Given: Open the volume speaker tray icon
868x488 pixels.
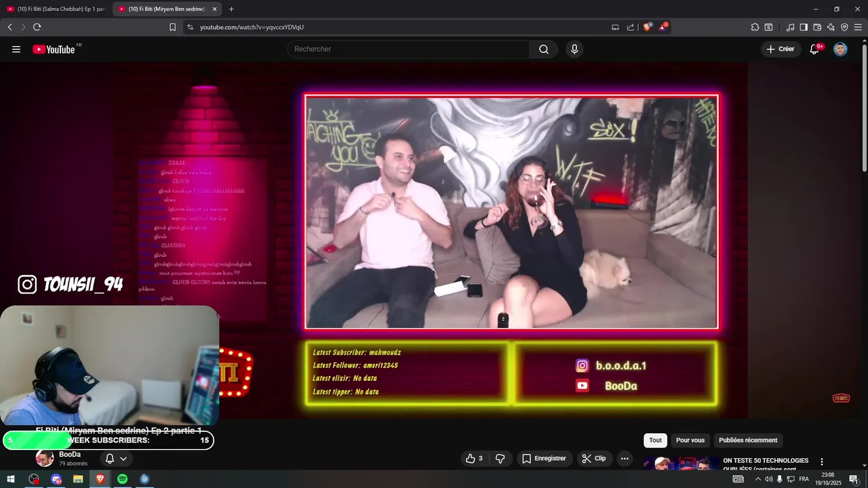Looking at the screenshot, I should [768, 479].
